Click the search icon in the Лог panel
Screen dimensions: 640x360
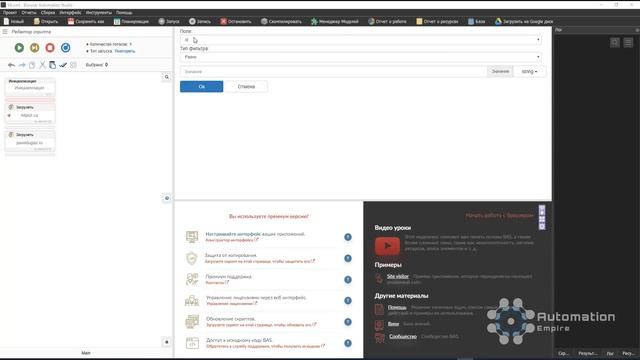click(x=615, y=42)
